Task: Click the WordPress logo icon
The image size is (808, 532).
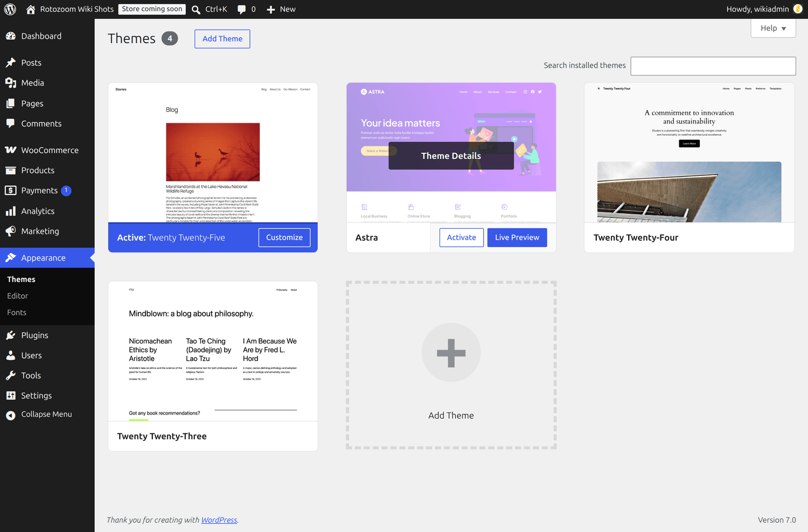Action: [x=10, y=9]
